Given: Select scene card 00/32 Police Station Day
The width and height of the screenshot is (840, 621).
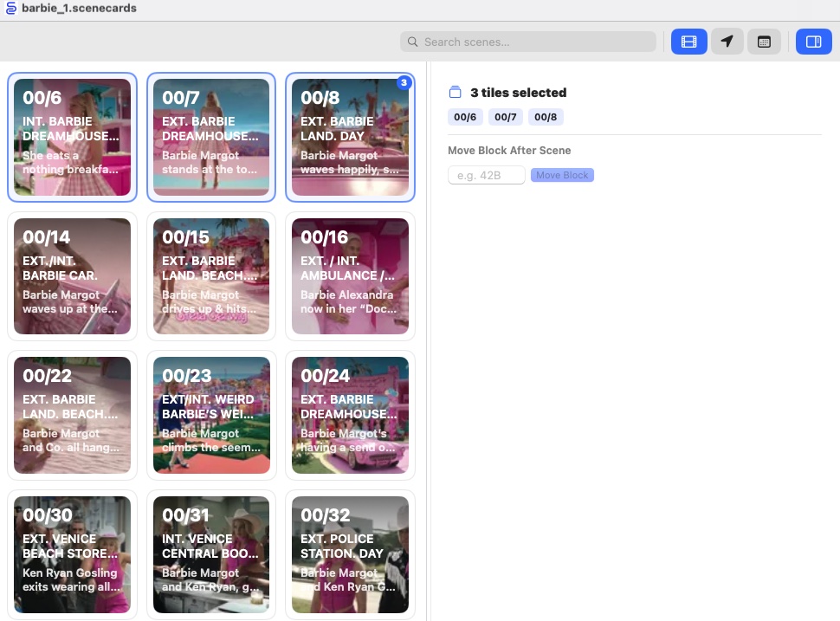Looking at the screenshot, I should [350, 554].
